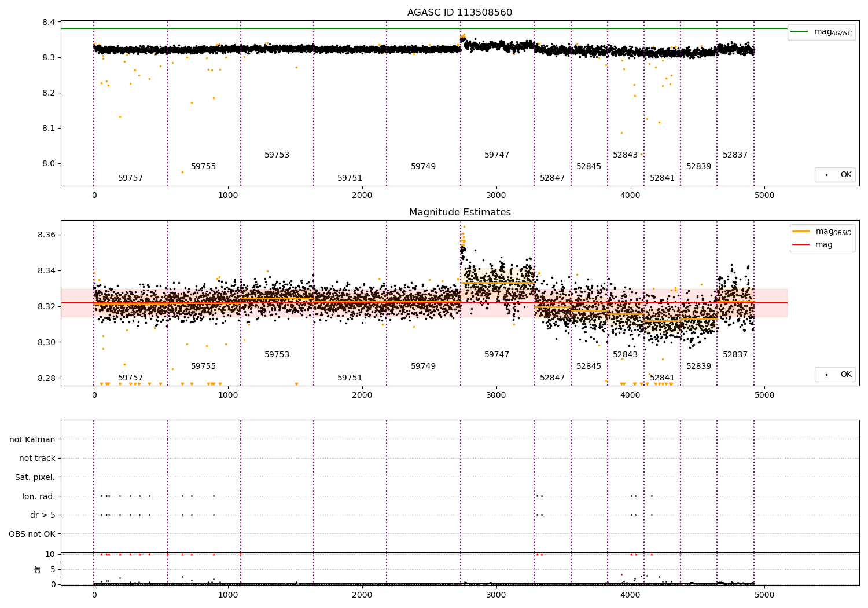Viewport: 868px width, 608px height.
Task: Select the "Sat. pixel." axis label
Action: [x=35, y=477]
